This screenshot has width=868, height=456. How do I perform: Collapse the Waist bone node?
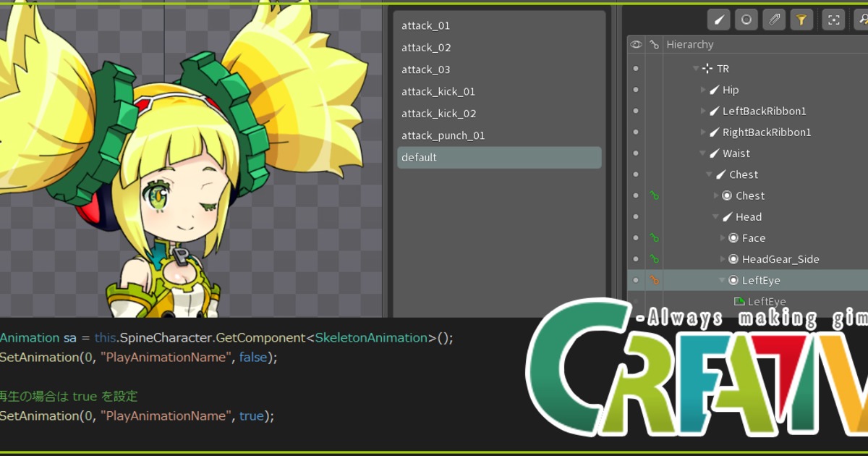pos(702,153)
